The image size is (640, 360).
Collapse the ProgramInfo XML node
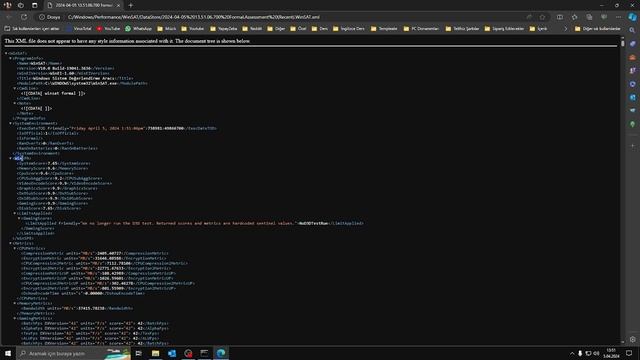[10, 58]
